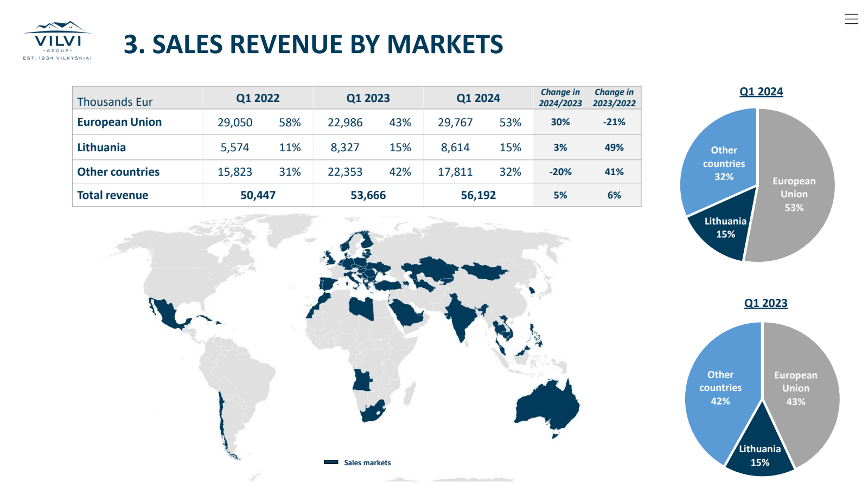Click Change in 2023/2022 column header
This screenshot has width=868, height=488.
(614, 98)
